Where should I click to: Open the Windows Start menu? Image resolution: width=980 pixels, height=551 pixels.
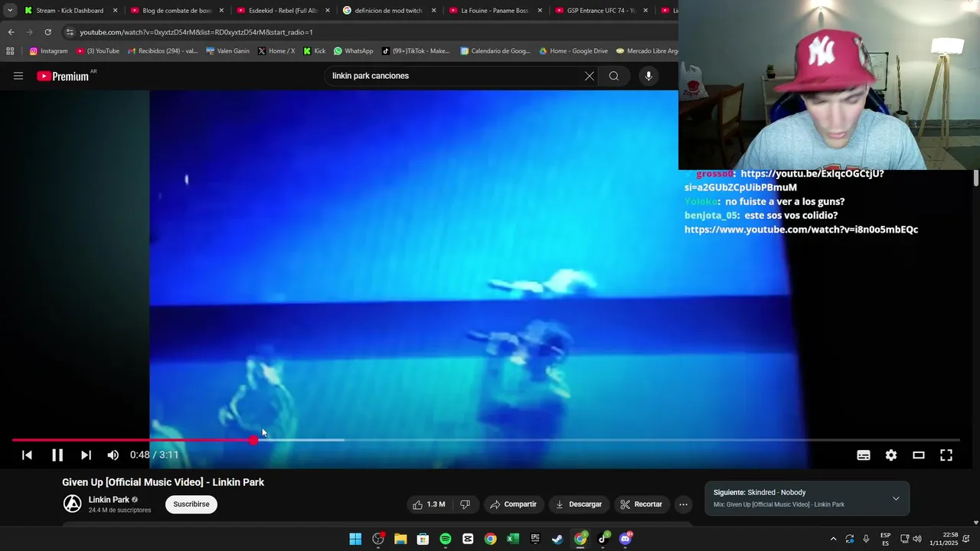click(x=355, y=539)
